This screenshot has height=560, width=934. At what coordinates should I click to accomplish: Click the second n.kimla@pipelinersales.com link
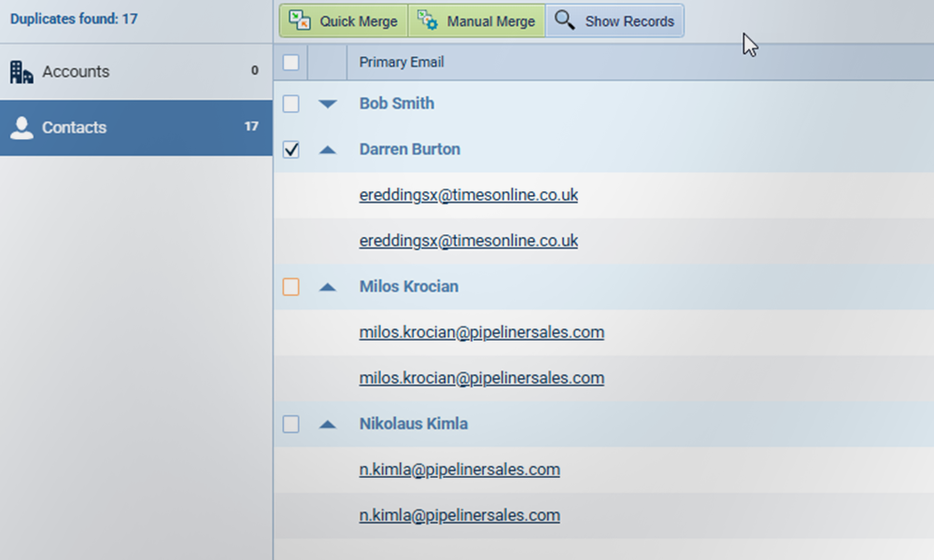(459, 515)
